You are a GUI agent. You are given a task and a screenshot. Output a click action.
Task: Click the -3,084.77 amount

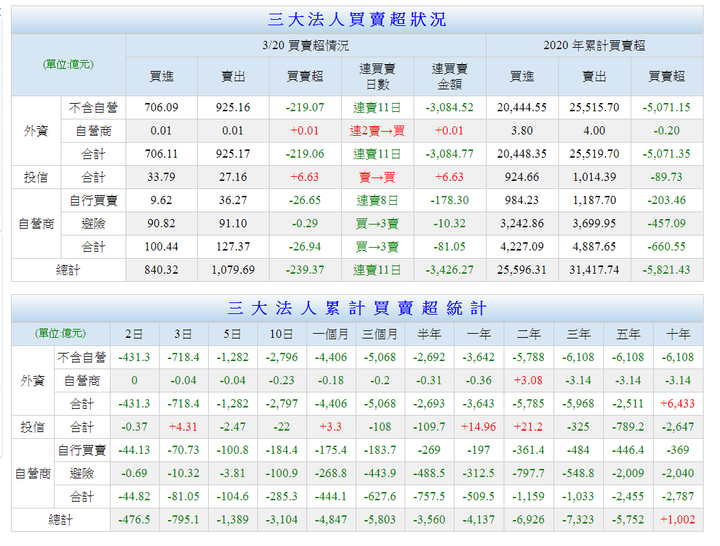point(449,154)
